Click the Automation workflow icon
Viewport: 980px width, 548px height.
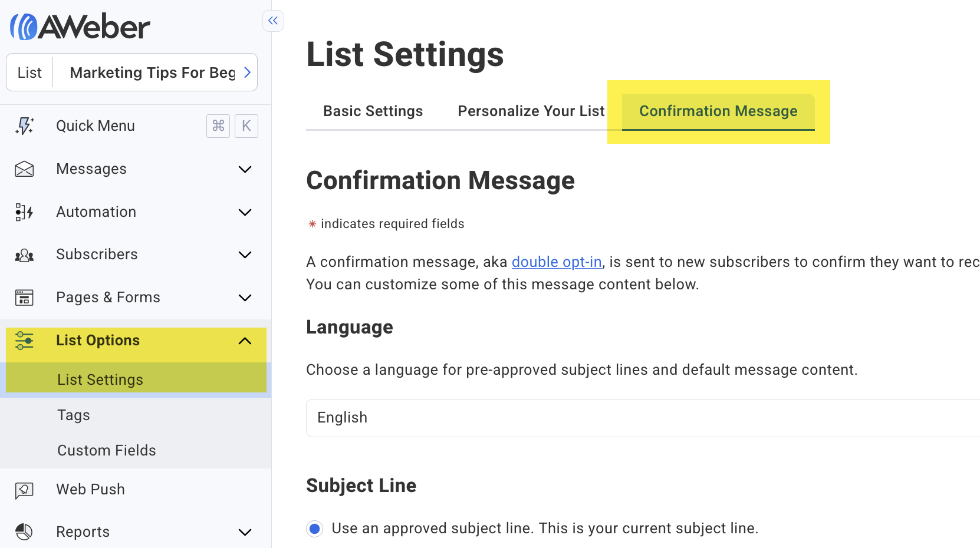click(24, 212)
